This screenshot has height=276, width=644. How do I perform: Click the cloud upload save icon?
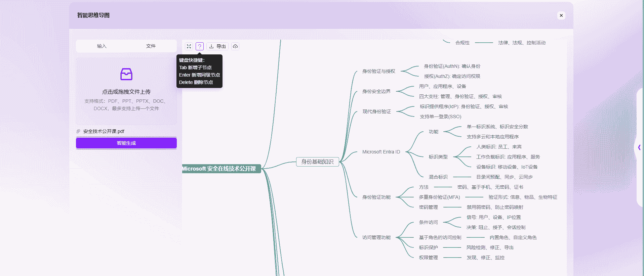[x=235, y=46]
